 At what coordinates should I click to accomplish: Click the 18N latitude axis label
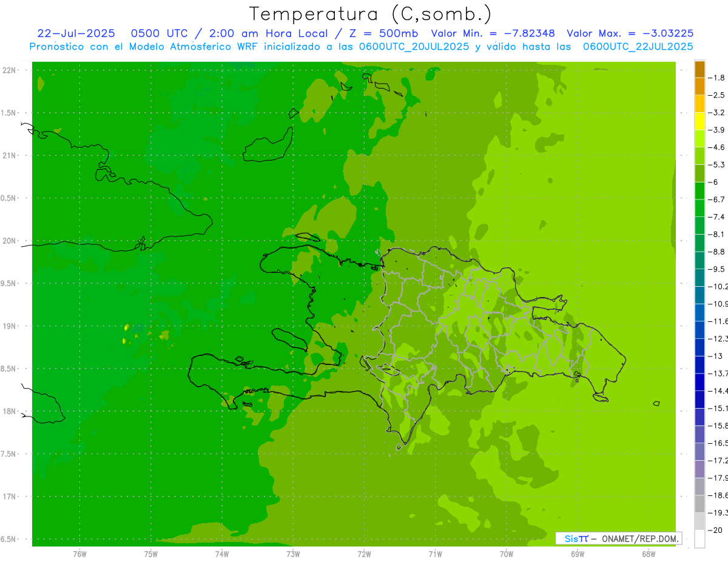(x=10, y=411)
